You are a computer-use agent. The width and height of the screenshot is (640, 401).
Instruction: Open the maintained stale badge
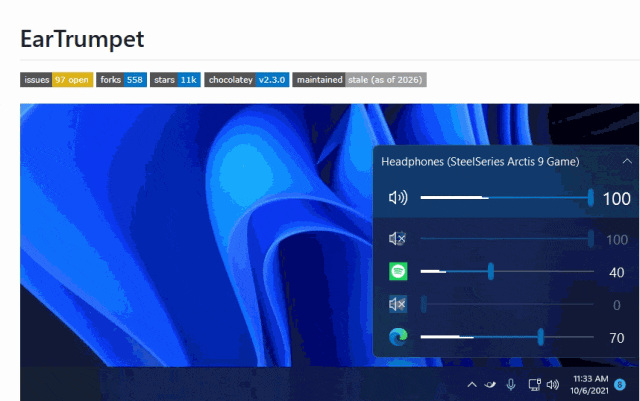(x=360, y=80)
